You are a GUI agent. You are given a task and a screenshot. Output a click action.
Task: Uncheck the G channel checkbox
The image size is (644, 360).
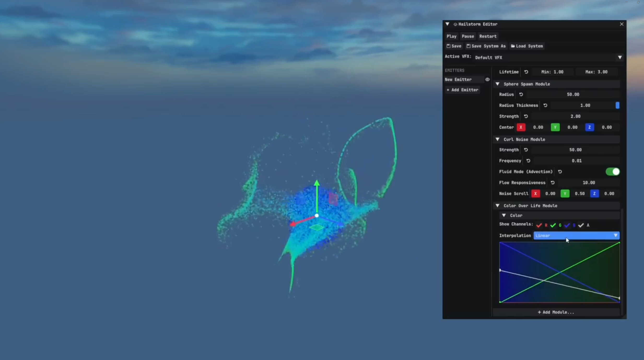click(553, 225)
